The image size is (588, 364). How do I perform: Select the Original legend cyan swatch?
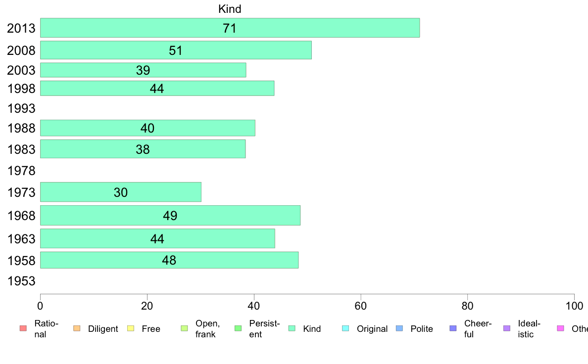(x=346, y=328)
